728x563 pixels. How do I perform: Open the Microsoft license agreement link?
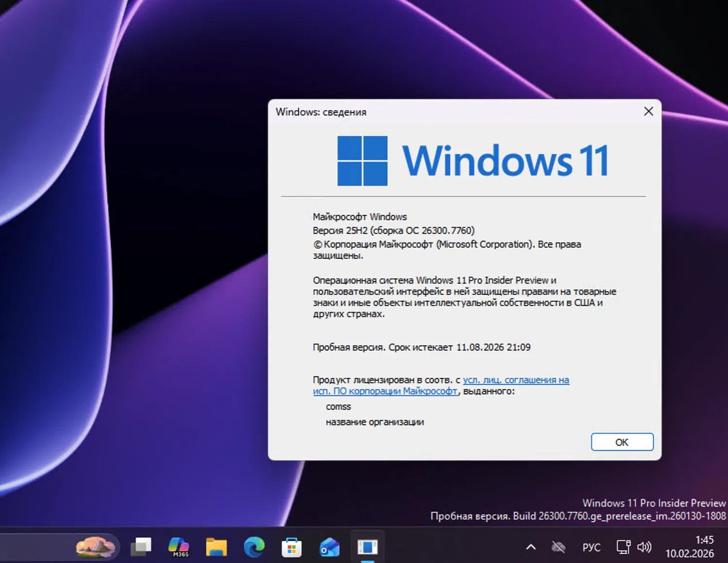point(516,380)
